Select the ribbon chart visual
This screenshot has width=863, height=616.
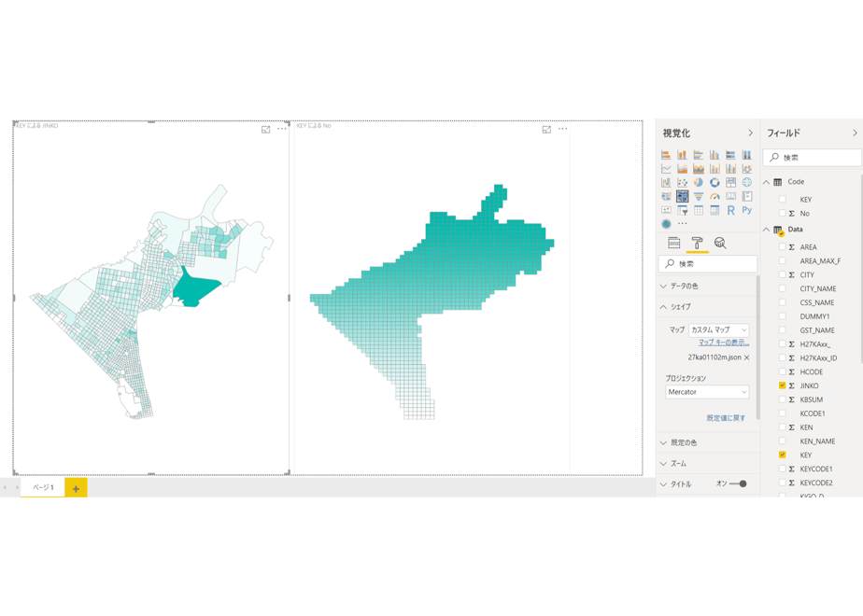[747, 168]
